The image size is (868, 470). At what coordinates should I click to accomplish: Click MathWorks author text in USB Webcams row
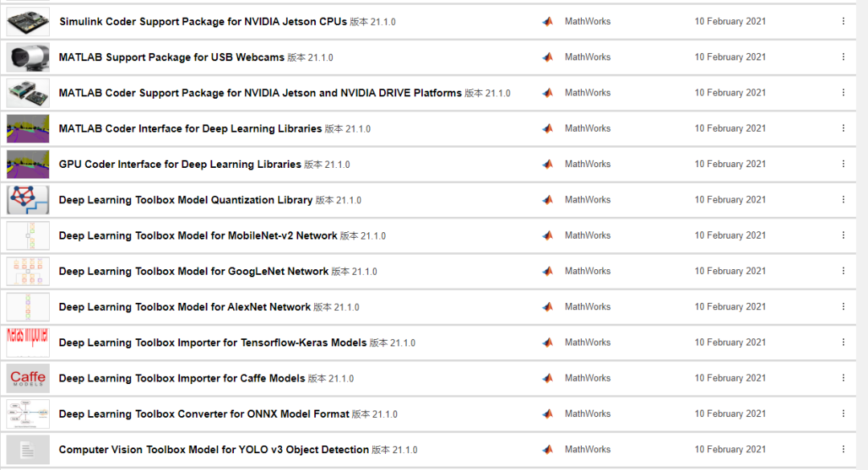[x=588, y=57]
